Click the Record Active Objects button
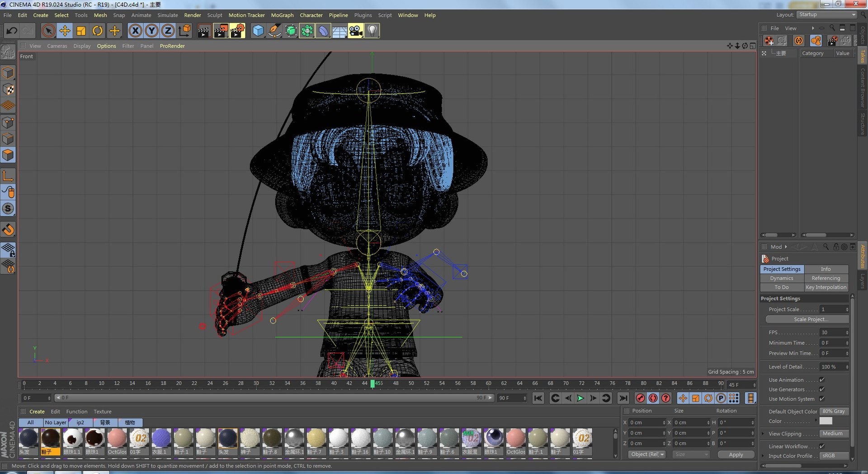Screen dimensions: 868x474 tap(640, 398)
